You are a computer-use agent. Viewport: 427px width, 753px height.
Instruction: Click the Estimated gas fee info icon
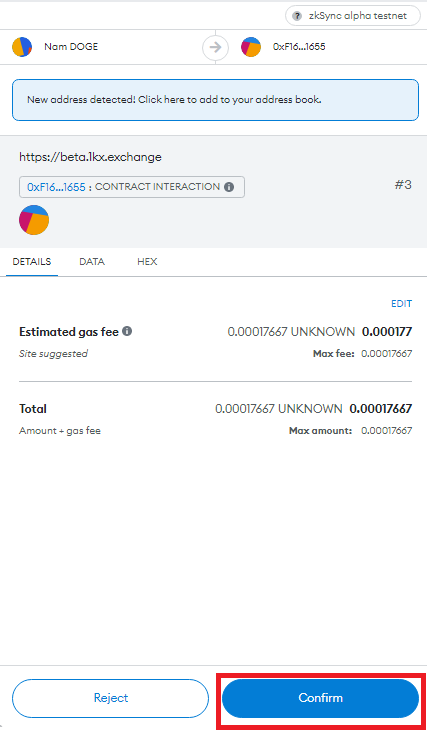tap(127, 331)
